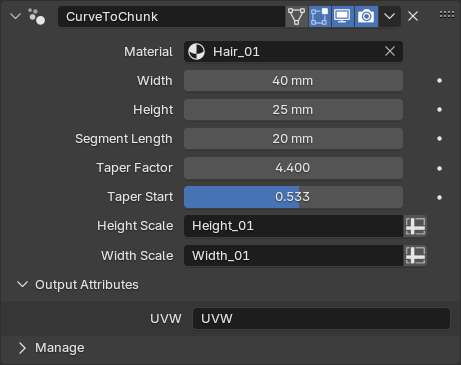
Task: Click the Width_01 attribute name field
Action: click(293, 256)
